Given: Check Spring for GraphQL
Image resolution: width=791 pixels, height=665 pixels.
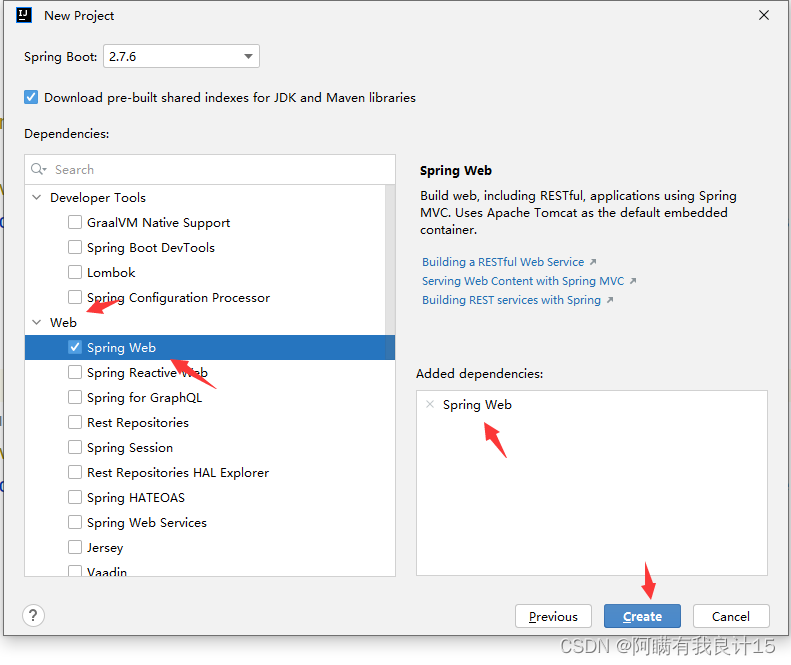Looking at the screenshot, I should [75, 397].
